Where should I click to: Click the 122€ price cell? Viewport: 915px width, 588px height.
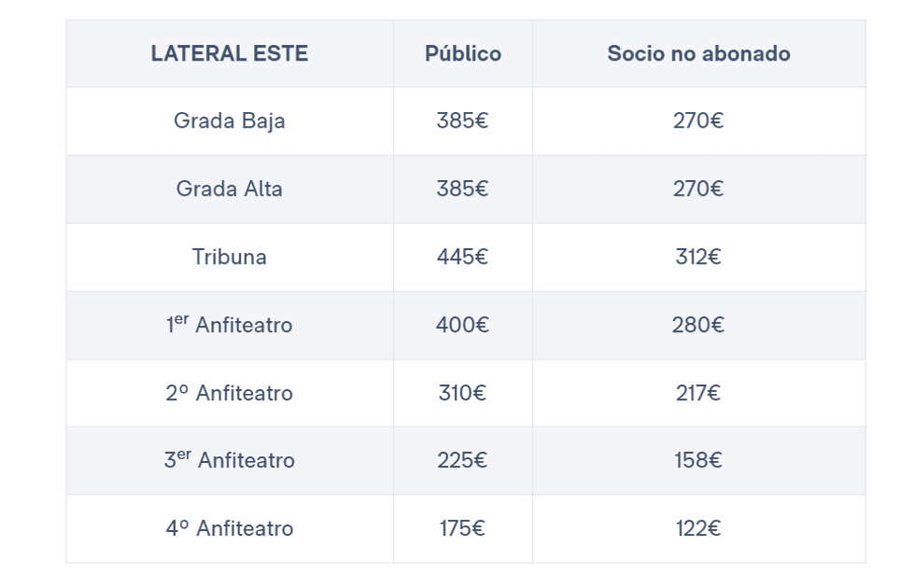pyautogui.click(x=698, y=529)
